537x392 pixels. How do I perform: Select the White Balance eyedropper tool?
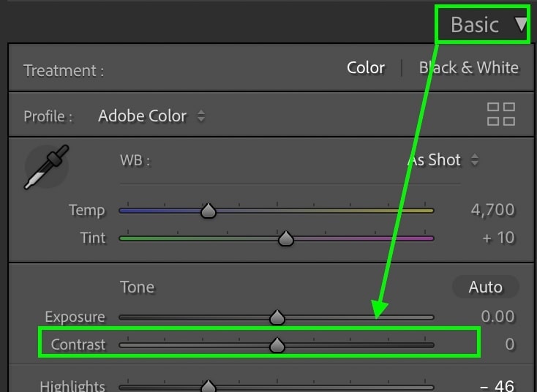pyautogui.click(x=46, y=167)
